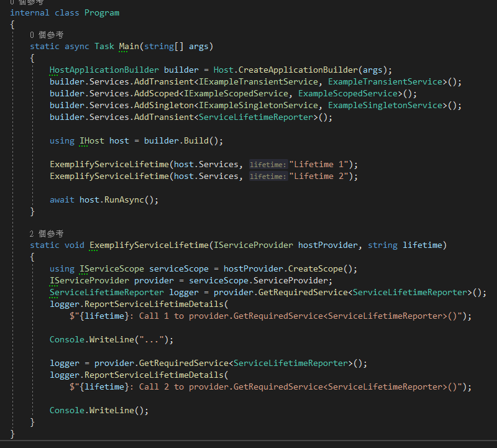This screenshot has width=497, height=448.
Task: Select the HostApplicationBuilder type name
Action: click(104, 70)
